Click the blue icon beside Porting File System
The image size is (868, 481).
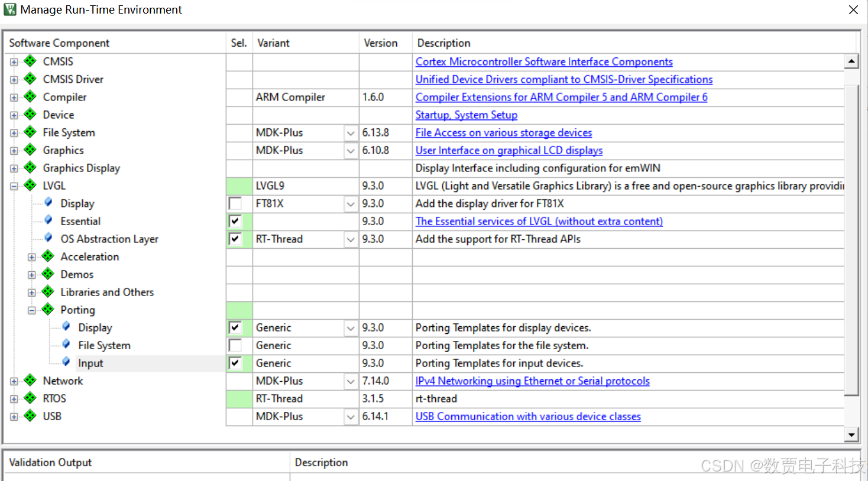click(66, 344)
